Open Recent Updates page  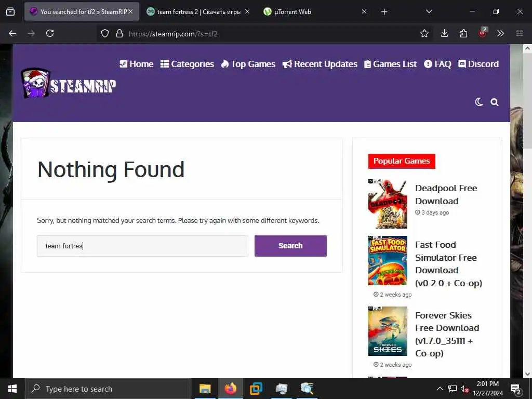tap(320, 64)
